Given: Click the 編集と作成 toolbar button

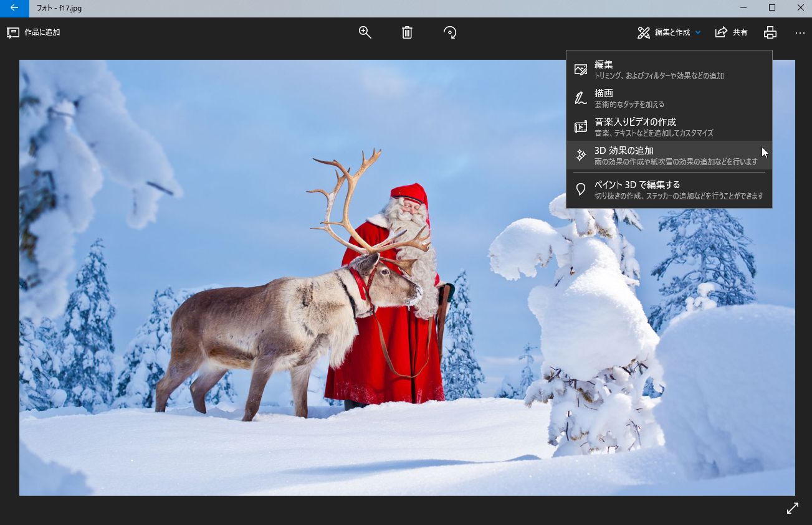Looking at the screenshot, I should click(x=671, y=32).
